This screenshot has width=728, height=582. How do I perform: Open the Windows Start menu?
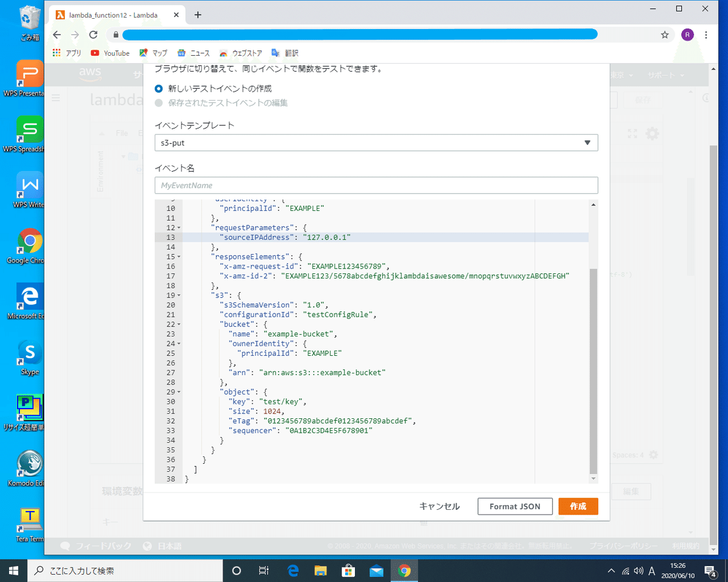click(x=15, y=570)
